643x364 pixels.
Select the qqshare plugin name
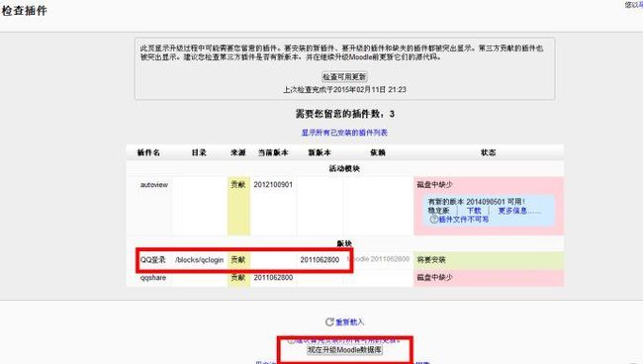click(153, 278)
